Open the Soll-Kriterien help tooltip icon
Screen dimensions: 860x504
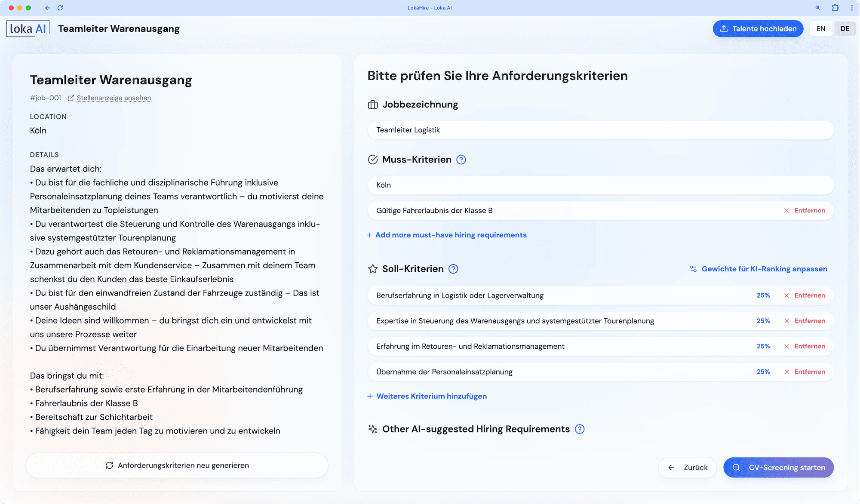tap(453, 269)
